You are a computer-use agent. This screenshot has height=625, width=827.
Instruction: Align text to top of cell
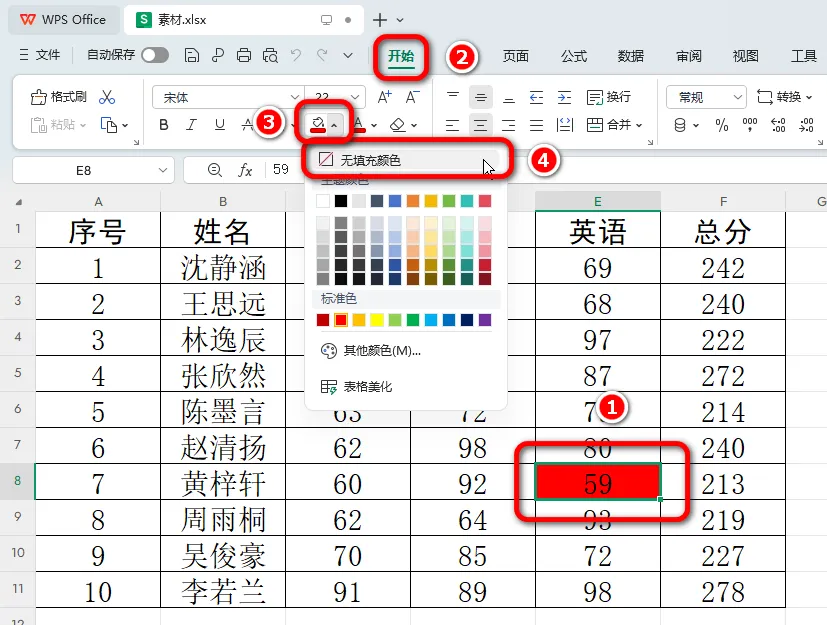(x=453, y=97)
